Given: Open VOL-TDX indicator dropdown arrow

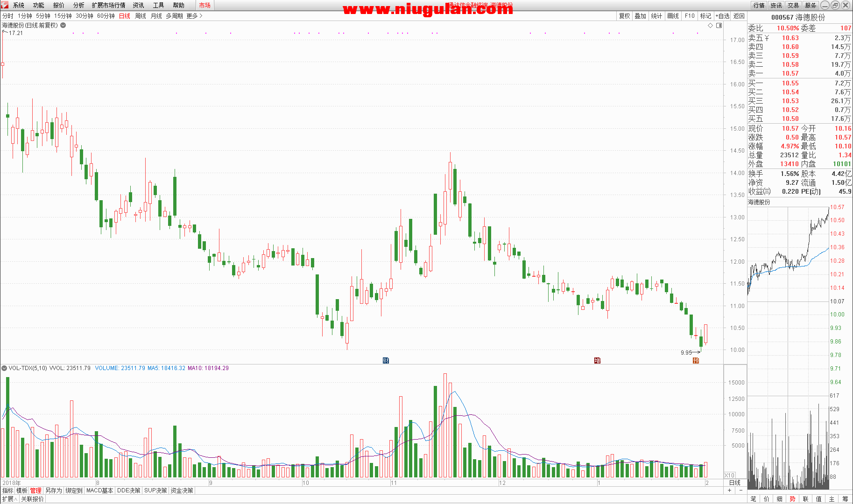Looking at the screenshot, I should pos(4,368).
